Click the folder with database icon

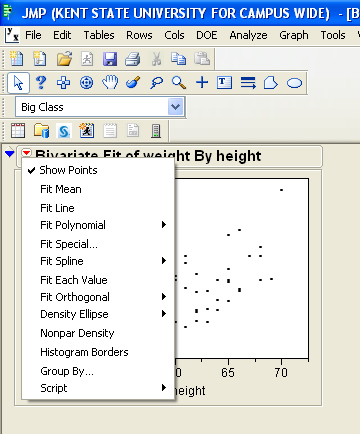click(x=41, y=130)
